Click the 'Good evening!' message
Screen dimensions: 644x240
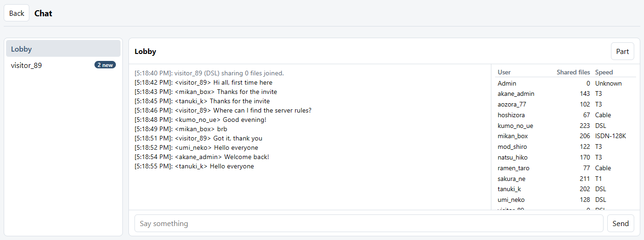tap(201, 120)
